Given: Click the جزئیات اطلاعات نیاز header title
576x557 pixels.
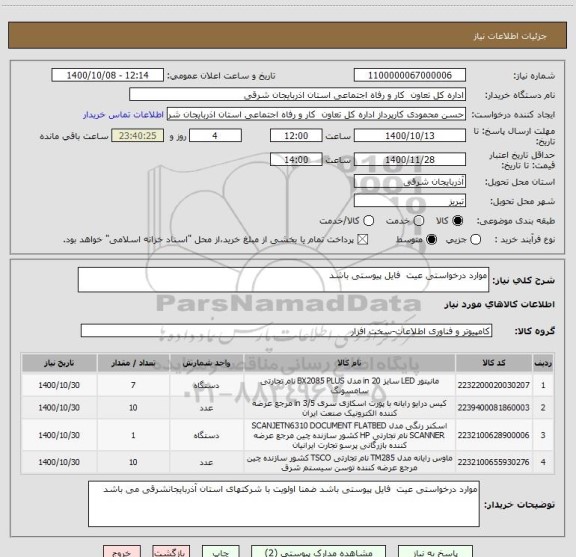Looking at the screenshot, I should click(510, 36).
